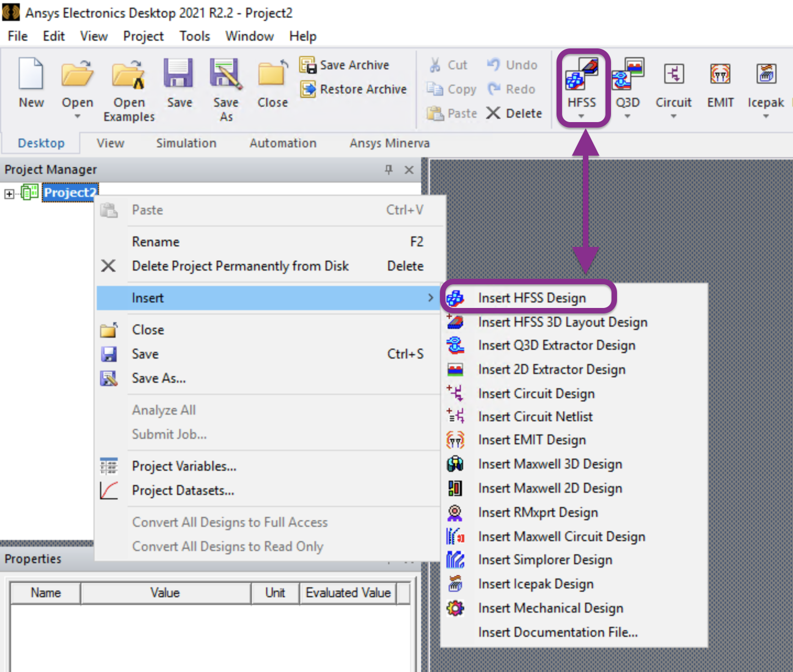Image resolution: width=793 pixels, height=672 pixels.
Task: Choose Rename from the context menu
Action: tap(269, 242)
